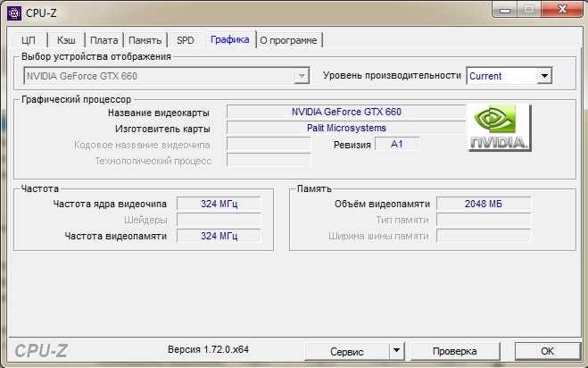Click the Уровень производительности label
This screenshot has height=368, width=588.
click(392, 76)
